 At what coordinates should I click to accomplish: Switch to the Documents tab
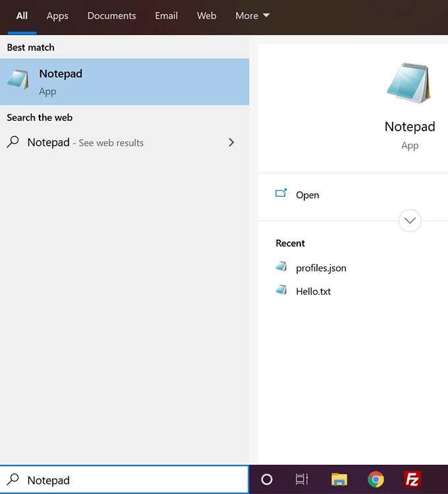[x=112, y=16]
